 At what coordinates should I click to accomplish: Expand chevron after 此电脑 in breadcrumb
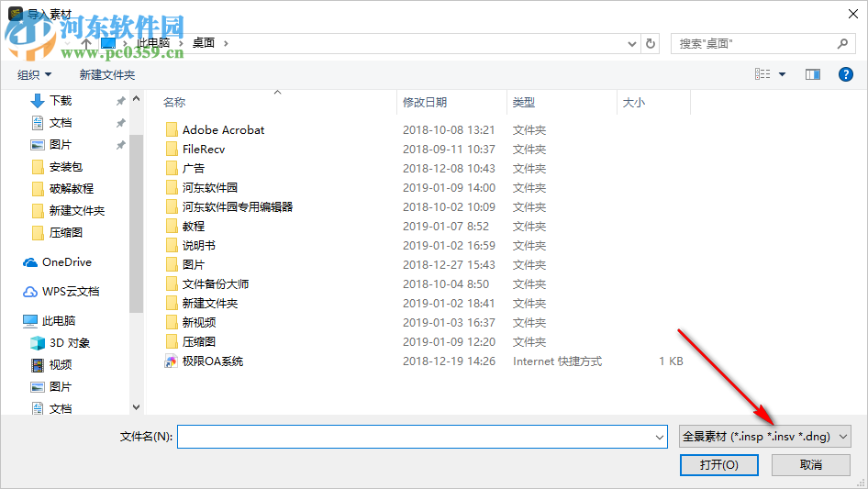(181, 43)
